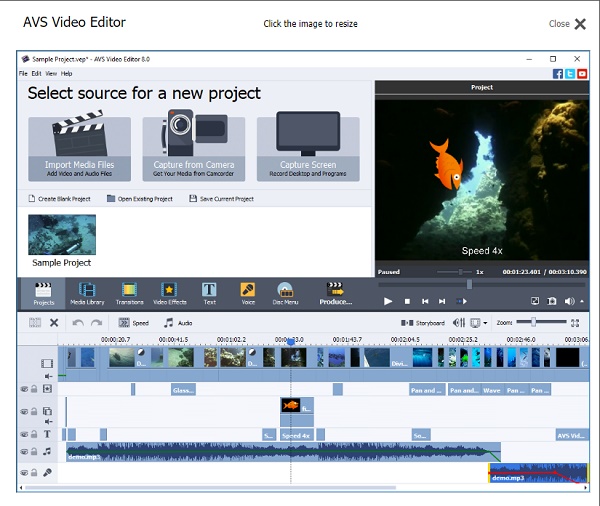Go to next frame
The height and width of the screenshot is (506, 600).
(442, 301)
